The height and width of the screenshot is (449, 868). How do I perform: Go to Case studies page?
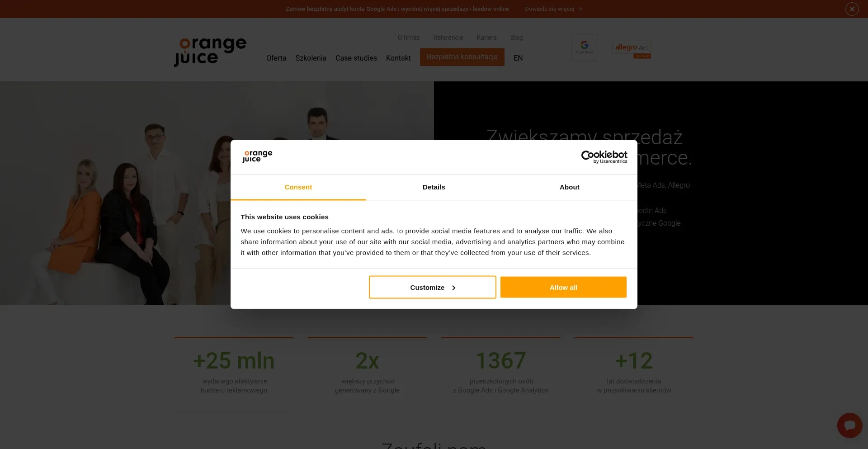[x=356, y=58]
